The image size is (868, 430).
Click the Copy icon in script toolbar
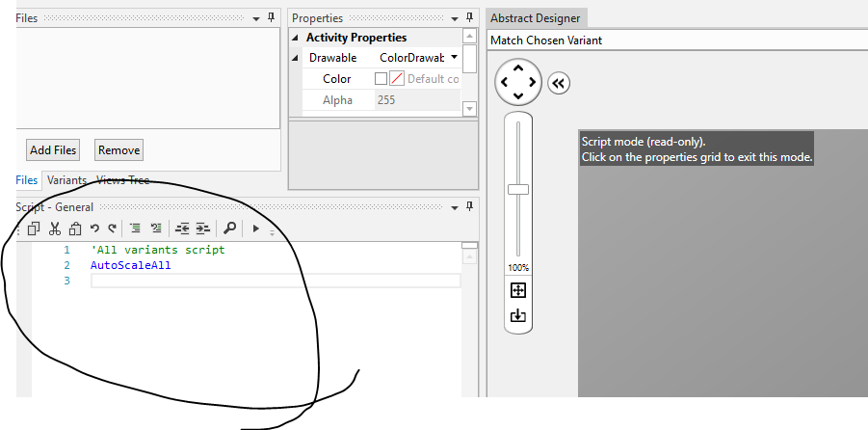33,228
